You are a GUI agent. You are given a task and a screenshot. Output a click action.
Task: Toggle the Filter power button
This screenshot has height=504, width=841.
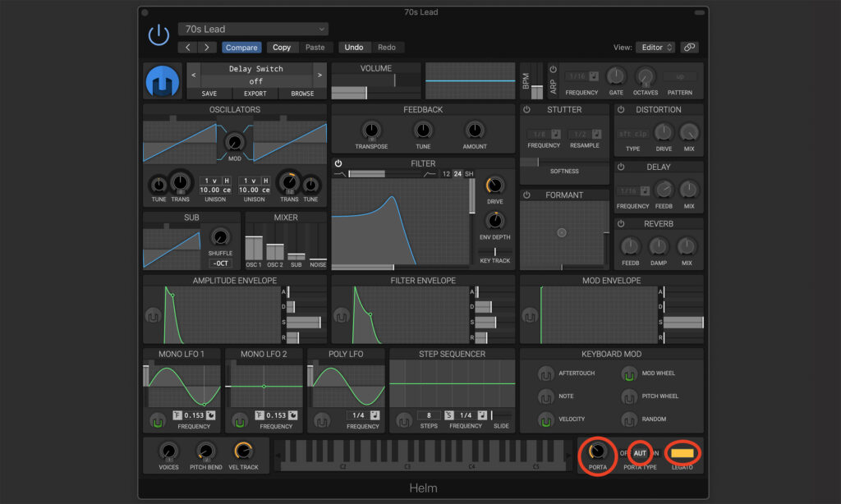point(338,163)
